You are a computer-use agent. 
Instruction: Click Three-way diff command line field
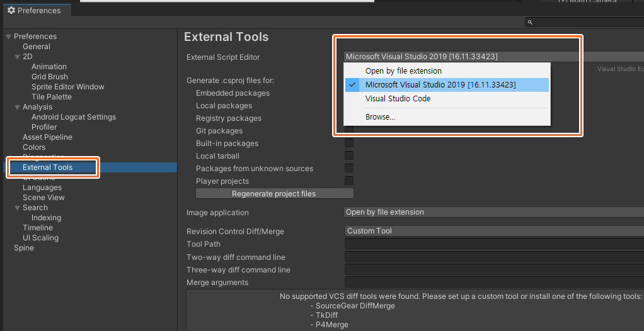(494, 270)
